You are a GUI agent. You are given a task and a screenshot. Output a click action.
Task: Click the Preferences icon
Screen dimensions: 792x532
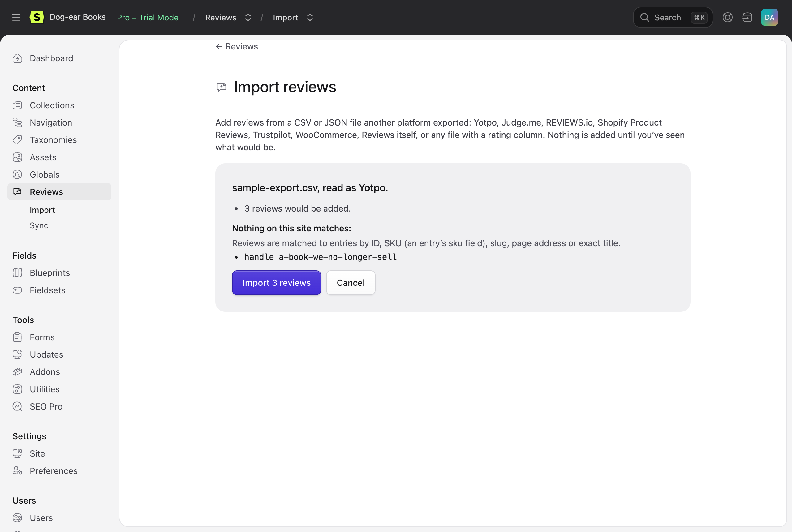point(17,471)
